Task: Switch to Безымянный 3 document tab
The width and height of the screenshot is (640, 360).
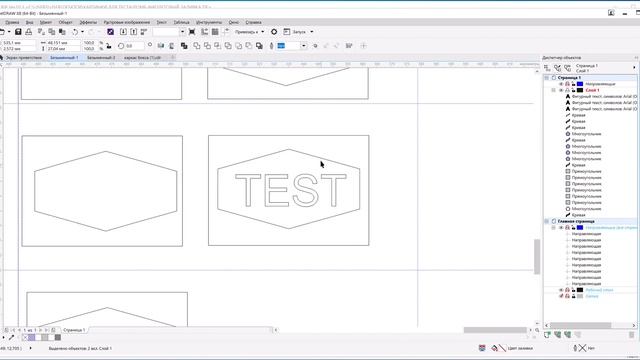Action: pyautogui.click(x=101, y=58)
